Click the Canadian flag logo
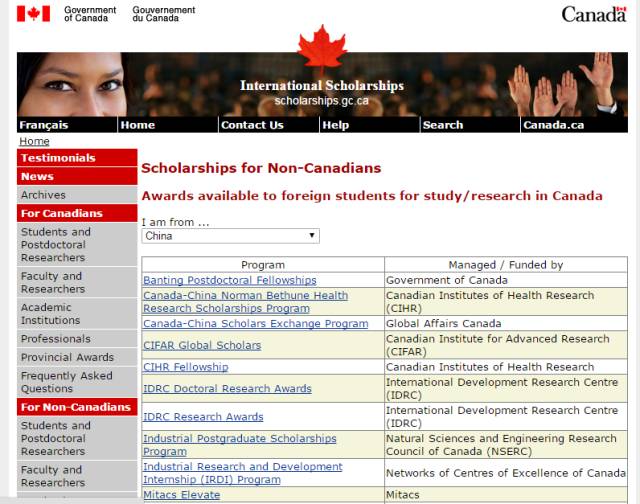The height and width of the screenshot is (504, 640). coord(33,13)
